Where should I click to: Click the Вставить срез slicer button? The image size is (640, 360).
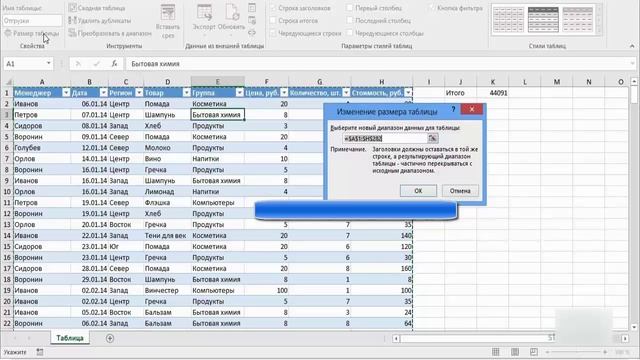coord(168,21)
